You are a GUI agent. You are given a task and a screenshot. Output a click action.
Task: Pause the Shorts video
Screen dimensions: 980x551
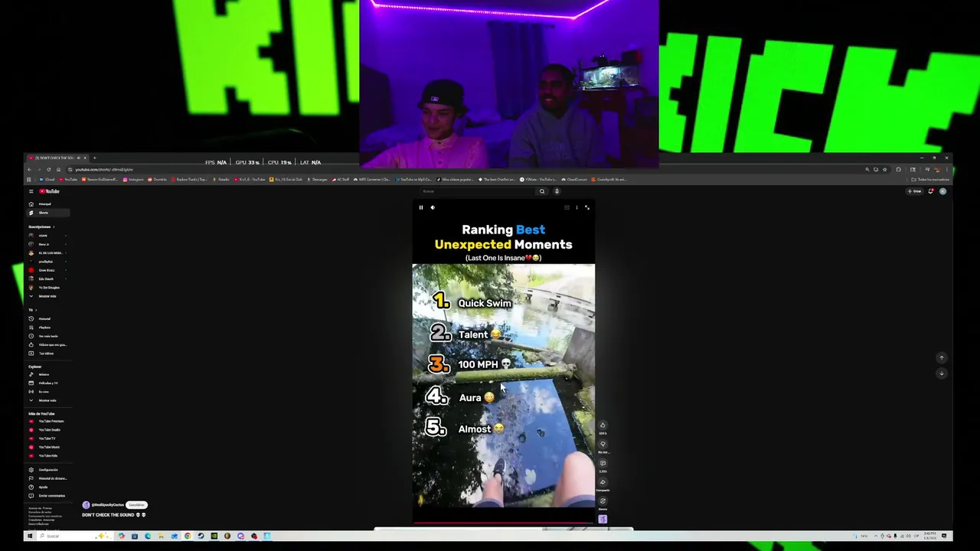[420, 207]
